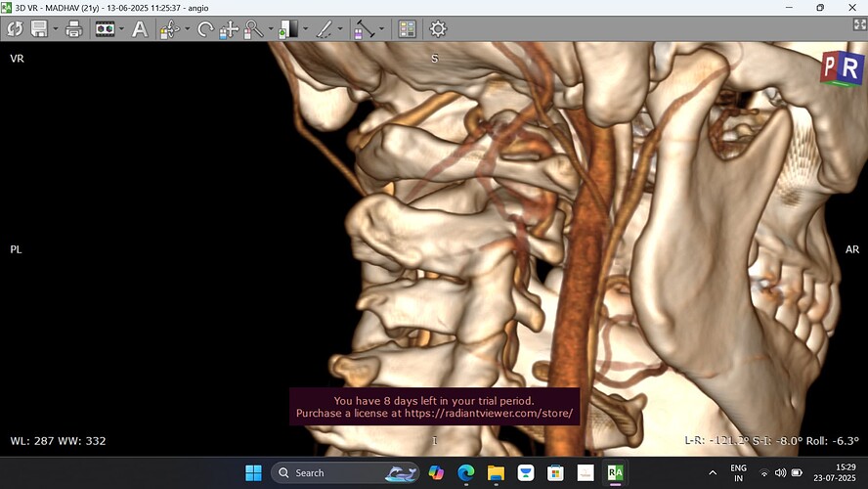Expand the 3D preset dropdown arrow
The image size is (868, 489).
point(121,28)
